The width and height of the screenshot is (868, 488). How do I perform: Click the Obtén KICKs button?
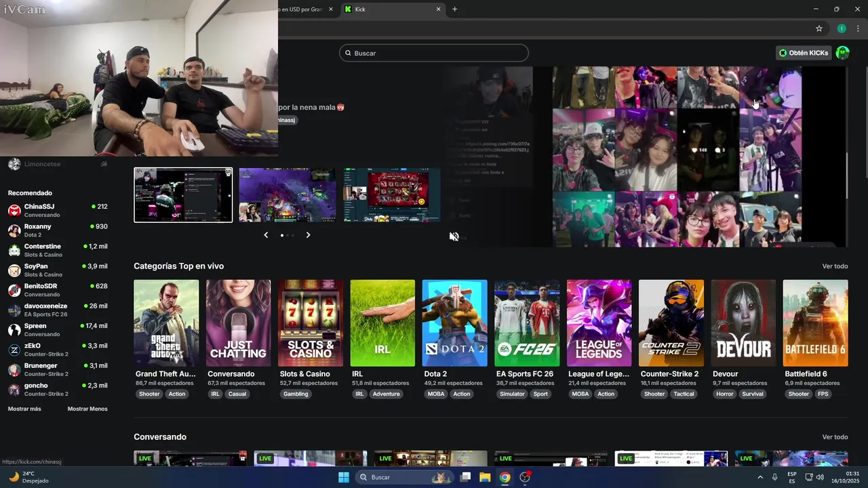[x=804, y=53]
